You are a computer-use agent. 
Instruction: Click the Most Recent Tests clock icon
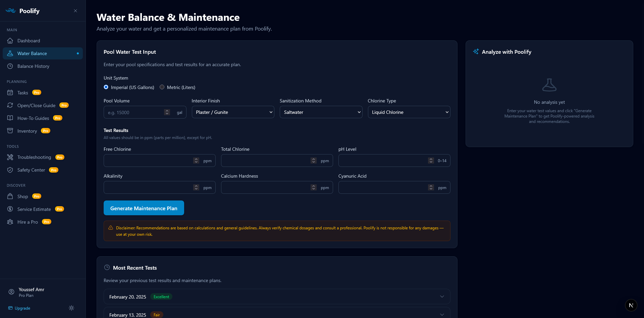pos(107,267)
